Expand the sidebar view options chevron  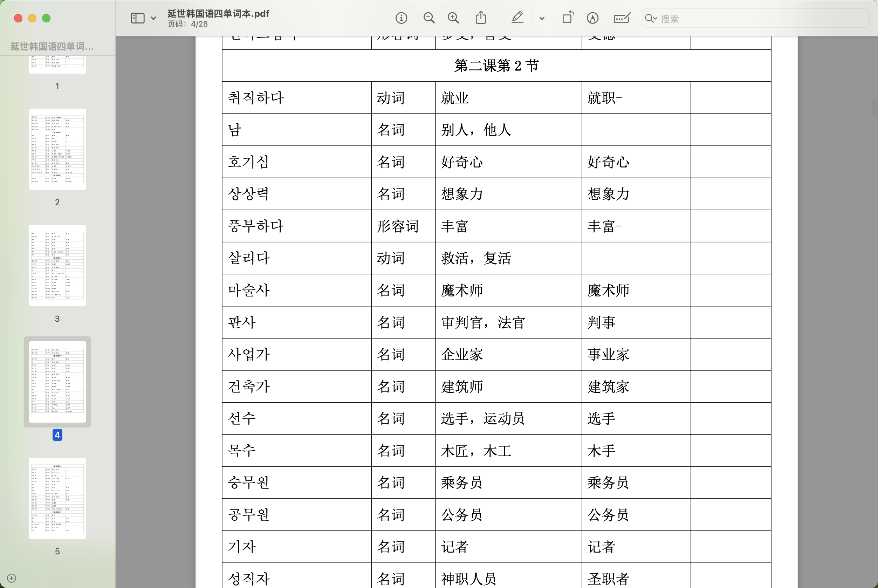[x=153, y=18]
